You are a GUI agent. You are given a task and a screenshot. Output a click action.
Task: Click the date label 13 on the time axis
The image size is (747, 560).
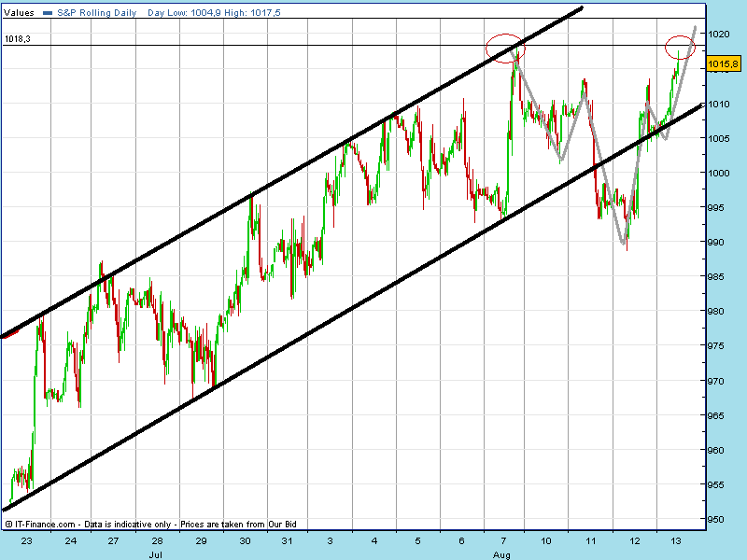click(675, 541)
